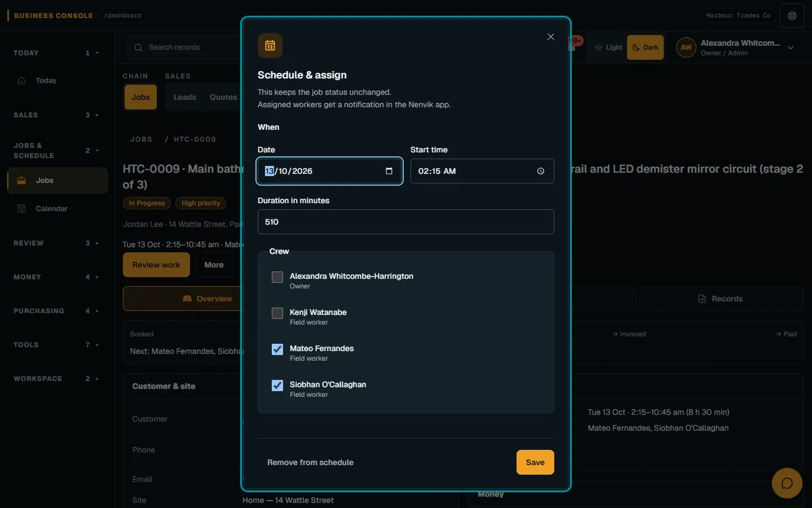Expand the PURCHASING sidebar section

[56, 311]
